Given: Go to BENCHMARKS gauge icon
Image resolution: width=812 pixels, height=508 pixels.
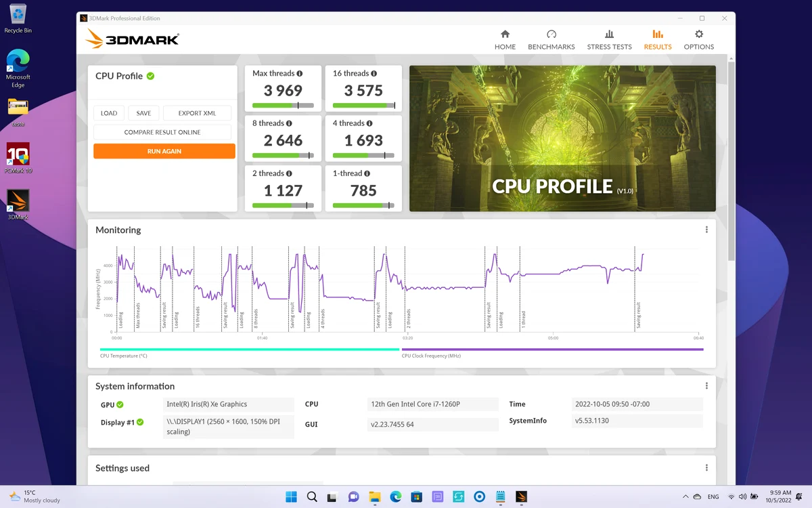Looking at the screenshot, I should pos(551,35).
